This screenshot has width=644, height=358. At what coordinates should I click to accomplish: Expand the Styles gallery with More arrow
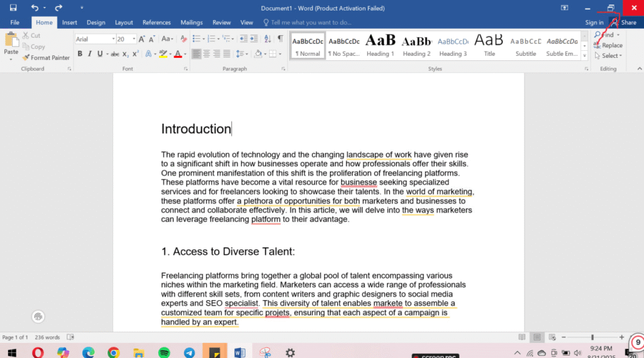585,55
